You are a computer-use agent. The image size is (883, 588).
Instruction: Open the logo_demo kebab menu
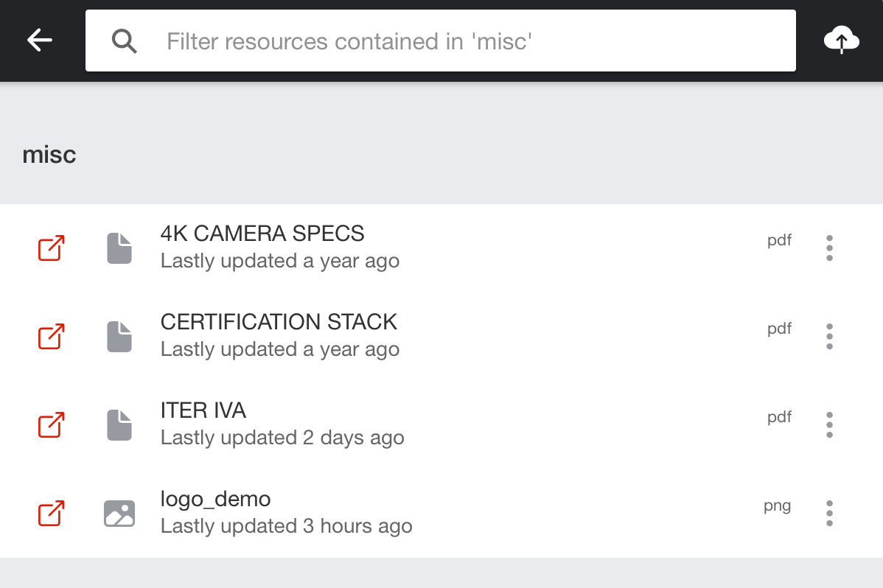click(x=829, y=514)
